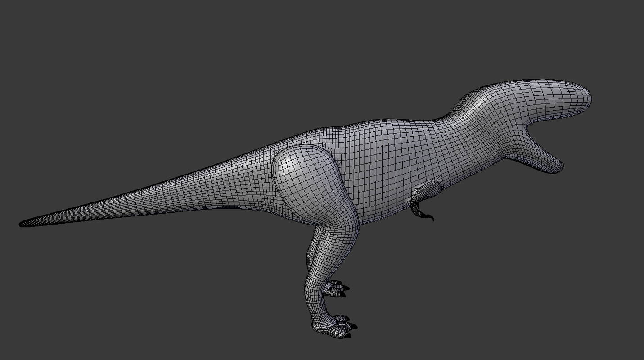Click the claw on the front arm

tap(427, 217)
